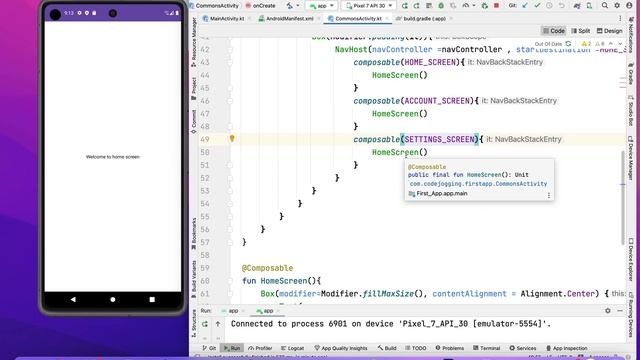The width and height of the screenshot is (640, 360).
Task: Open the Gradle side panel
Action: 631,74
